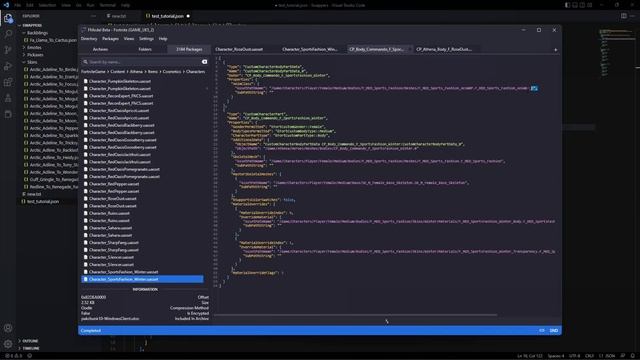The image size is (640, 360).
Task: Go to Cosmetics in the path breadcrumb
Action: pyautogui.click(x=172, y=72)
